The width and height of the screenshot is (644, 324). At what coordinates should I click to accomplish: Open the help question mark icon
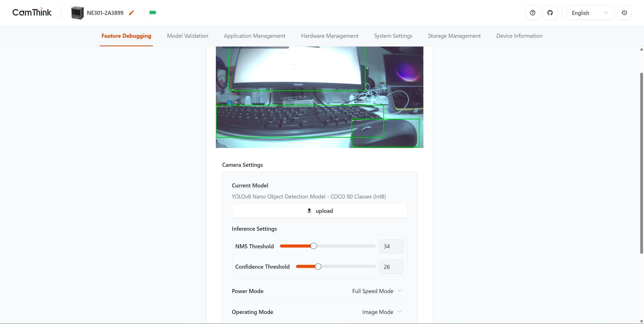pos(533,13)
